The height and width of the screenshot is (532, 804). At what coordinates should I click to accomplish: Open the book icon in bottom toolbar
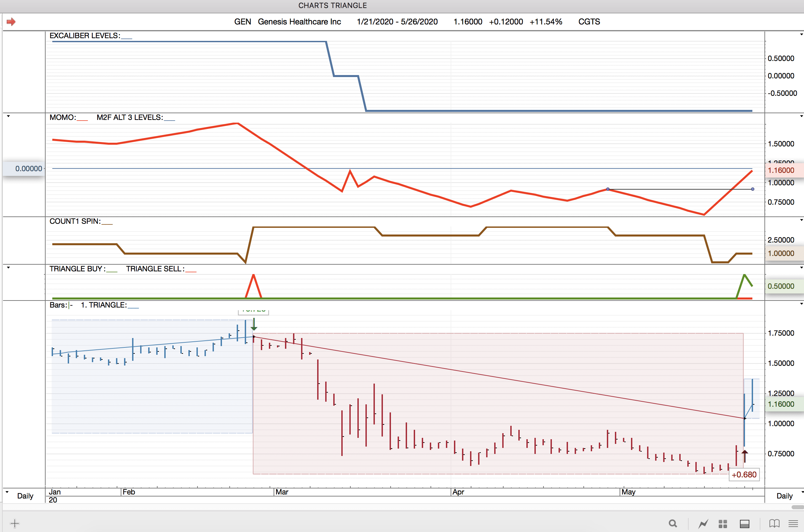[x=774, y=524]
